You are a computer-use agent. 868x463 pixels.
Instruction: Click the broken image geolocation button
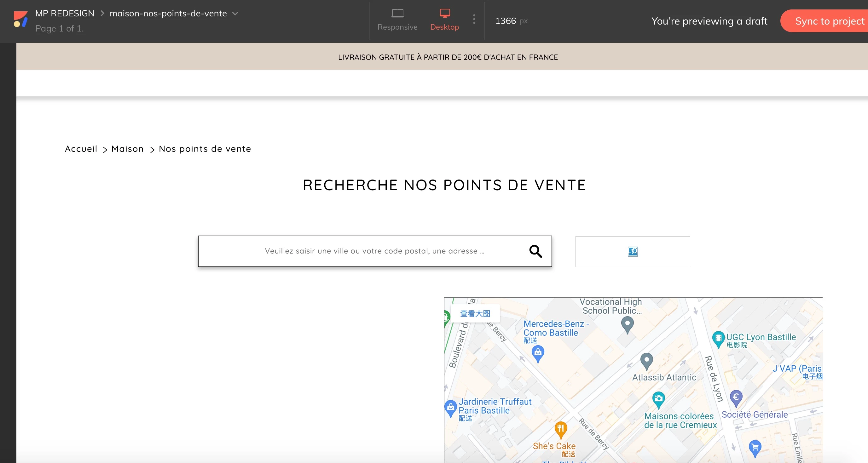tap(633, 252)
